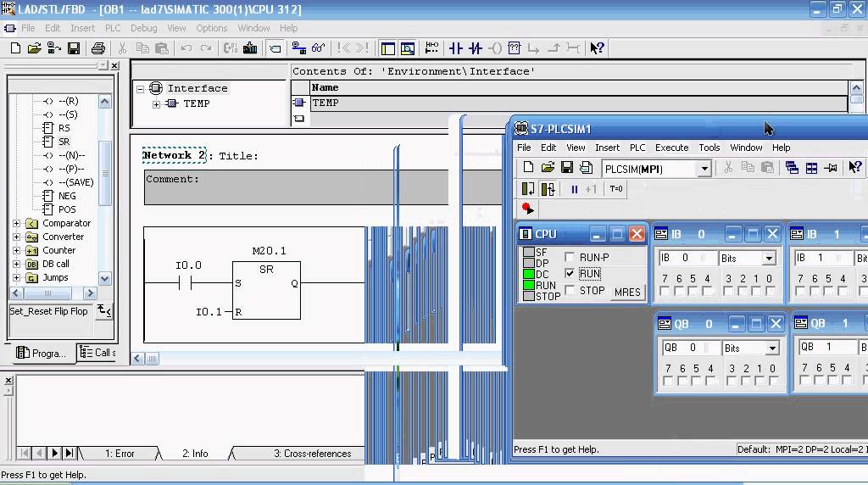Click Network 2 title label
Viewport: 868px width, 485px height.
174,155
